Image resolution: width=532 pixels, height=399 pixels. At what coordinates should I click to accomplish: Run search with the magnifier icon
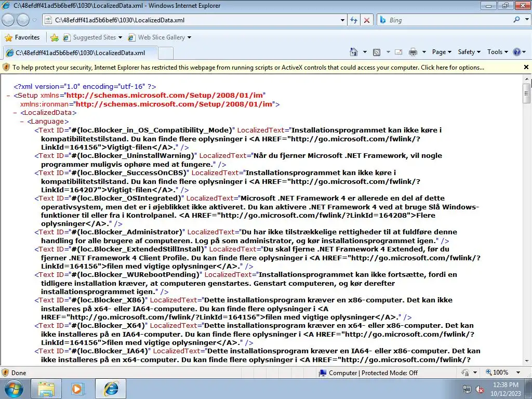click(517, 20)
